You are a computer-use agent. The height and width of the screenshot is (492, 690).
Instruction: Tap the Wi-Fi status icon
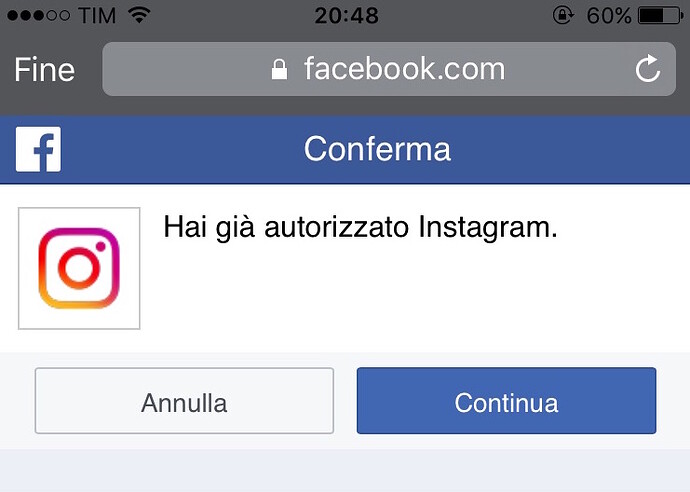[139, 15]
